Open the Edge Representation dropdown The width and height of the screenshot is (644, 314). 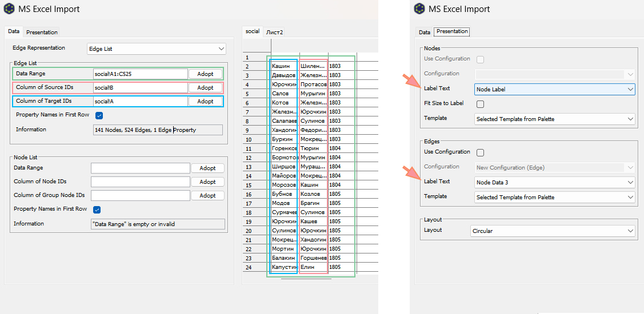[x=157, y=49]
